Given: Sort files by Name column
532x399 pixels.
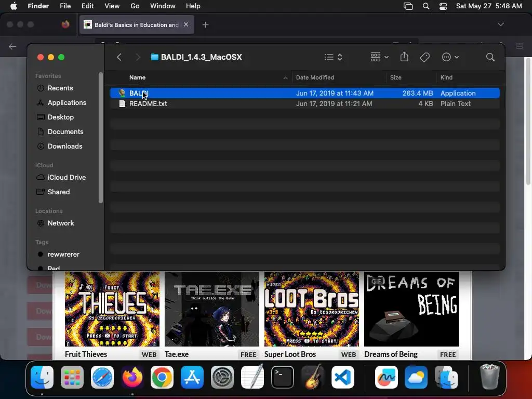Looking at the screenshot, I should tap(137, 78).
